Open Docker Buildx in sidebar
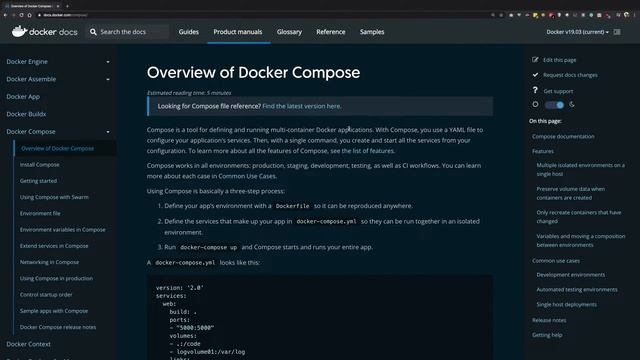This screenshot has width=640, height=360. pyautogui.click(x=26, y=114)
